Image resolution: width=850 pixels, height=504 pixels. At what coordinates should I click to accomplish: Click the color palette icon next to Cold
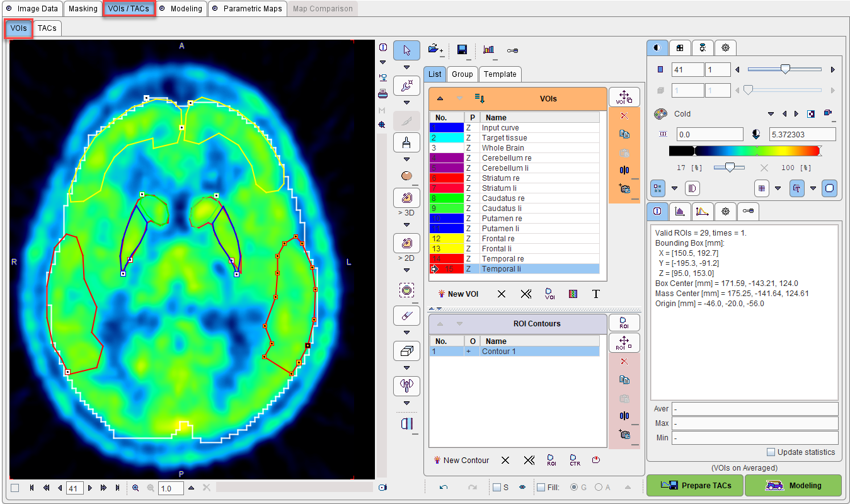pyautogui.click(x=660, y=114)
